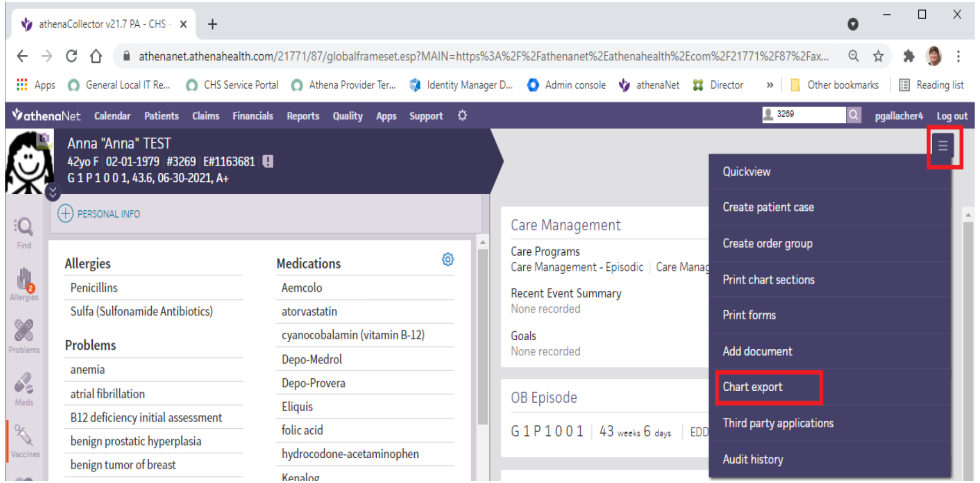
Task: Select Chart export
Action: (x=830, y=387)
